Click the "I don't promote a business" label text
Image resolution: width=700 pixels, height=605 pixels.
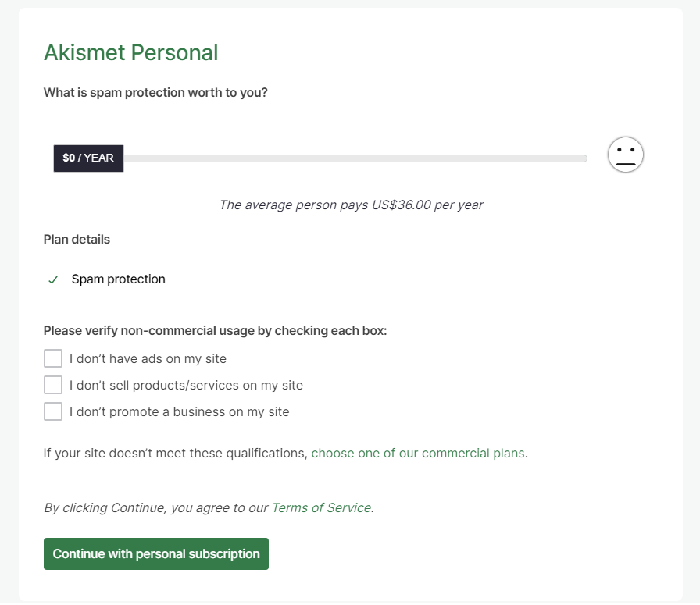coord(179,412)
